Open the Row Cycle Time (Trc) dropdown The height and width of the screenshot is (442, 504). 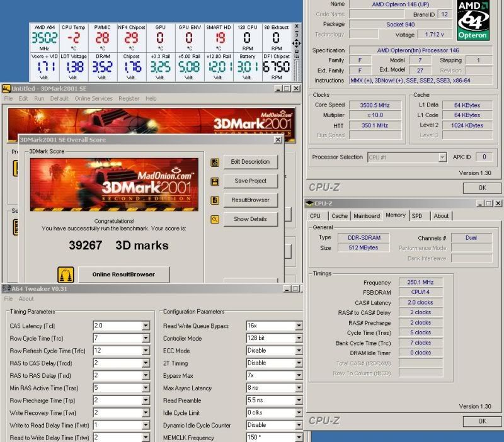pyautogui.click(x=146, y=338)
